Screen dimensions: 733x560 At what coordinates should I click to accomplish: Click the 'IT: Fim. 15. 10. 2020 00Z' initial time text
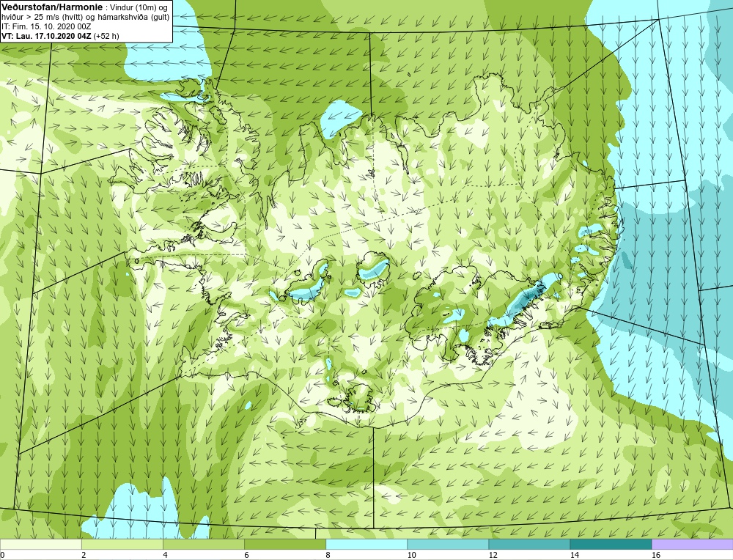(46, 26)
